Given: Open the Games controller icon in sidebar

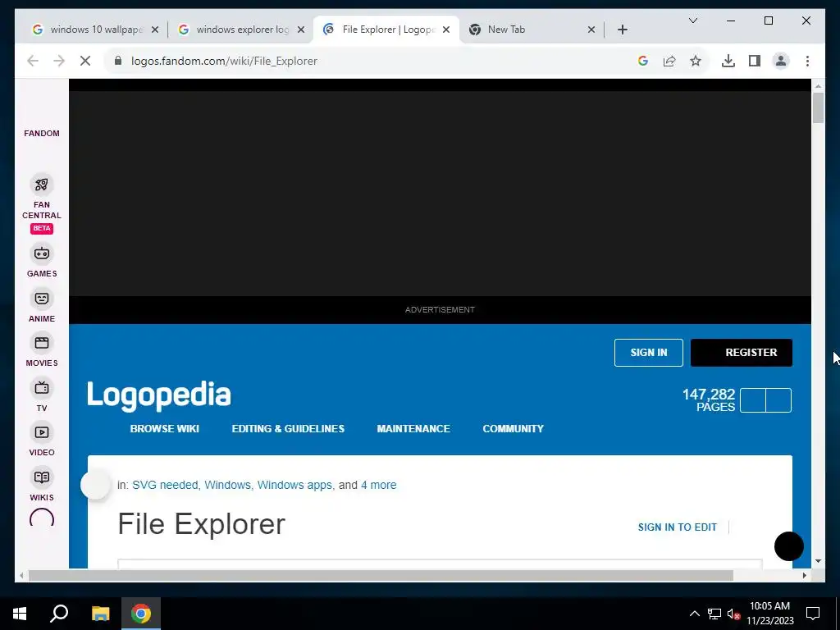Looking at the screenshot, I should 41,253.
